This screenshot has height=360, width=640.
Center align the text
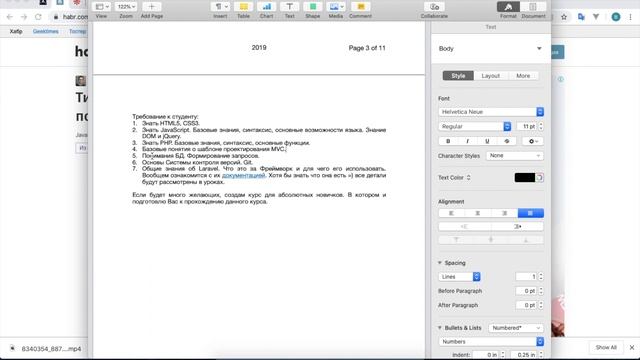tap(478, 213)
